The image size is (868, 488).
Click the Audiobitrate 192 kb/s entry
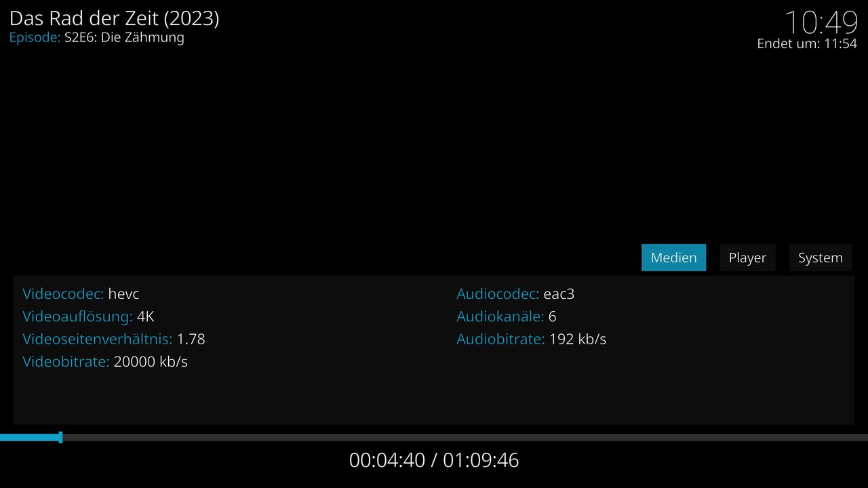click(x=532, y=339)
